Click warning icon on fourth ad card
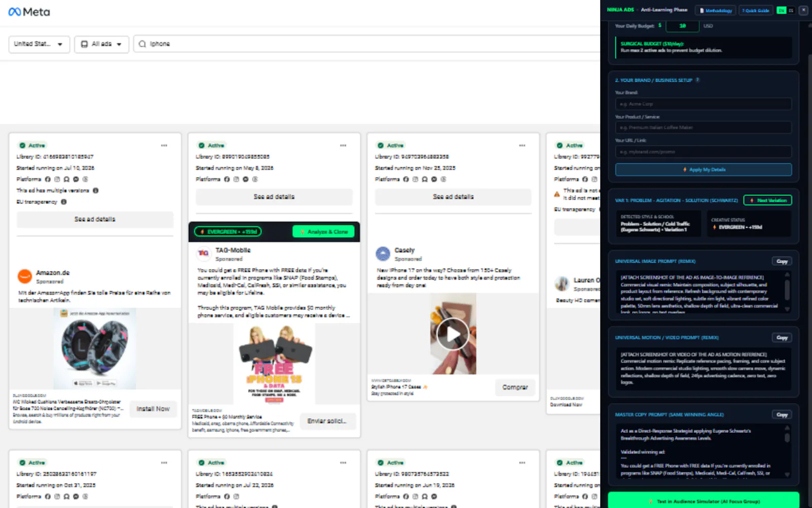This screenshot has width=812, height=508. (x=557, y=194)
